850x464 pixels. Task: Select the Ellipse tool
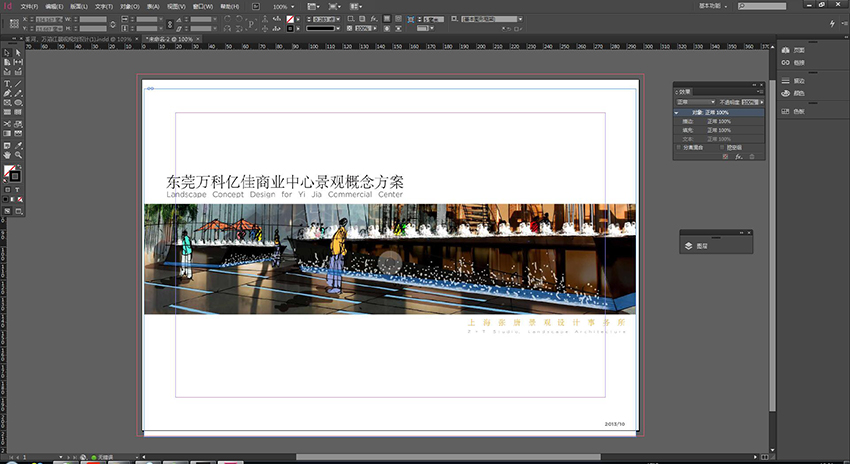18,102
